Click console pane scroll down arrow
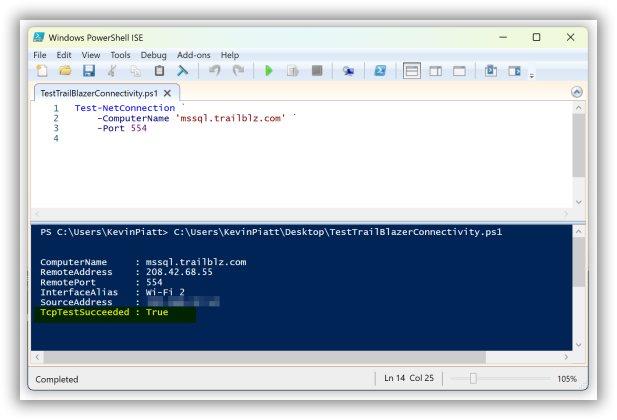Screen dimensions: 617x420 [578, 345]
